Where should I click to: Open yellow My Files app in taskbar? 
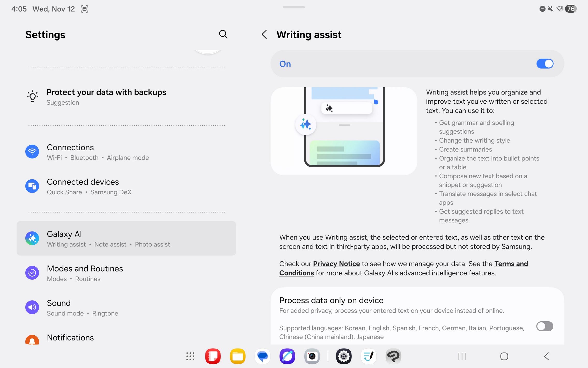click(x=238, y=356)
